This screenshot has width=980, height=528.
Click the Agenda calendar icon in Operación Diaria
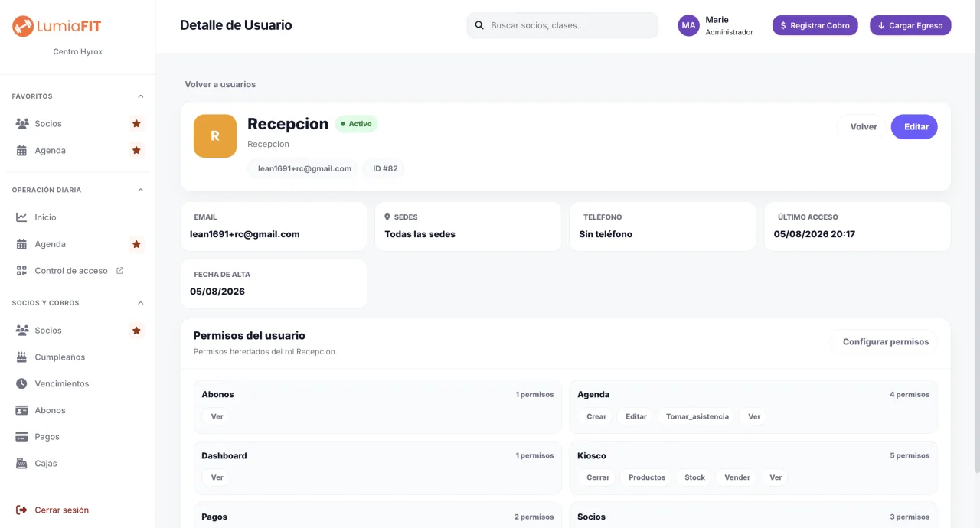21,244
